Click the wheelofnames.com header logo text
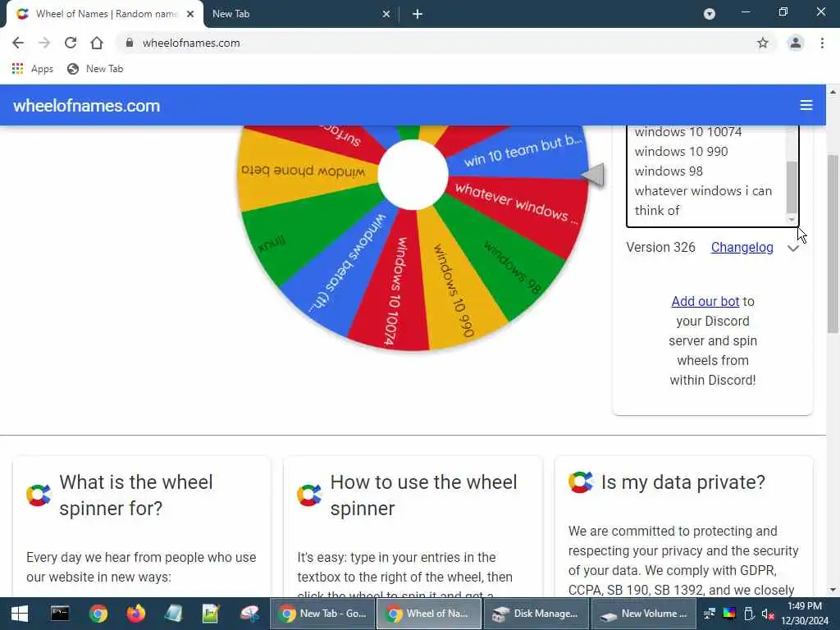The width and height of the screenshot is (840, 630). click(86, 106)
